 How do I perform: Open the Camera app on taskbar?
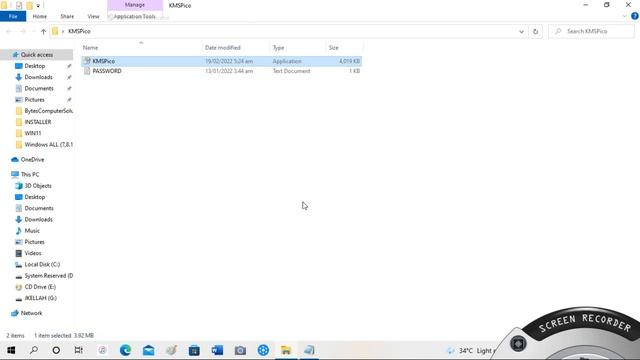pyautogui.click(x=240, y=350)
